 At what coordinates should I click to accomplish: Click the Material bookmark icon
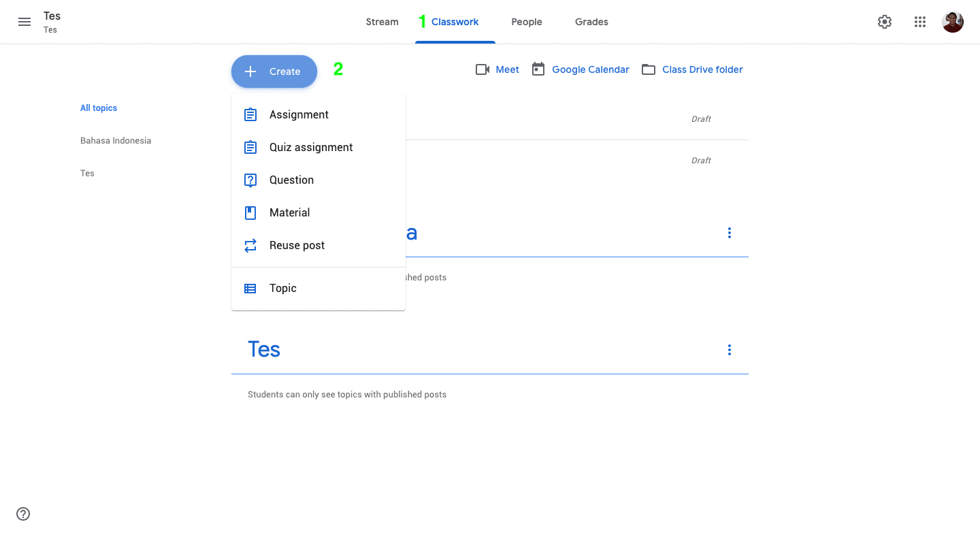[x=250, y=212]
